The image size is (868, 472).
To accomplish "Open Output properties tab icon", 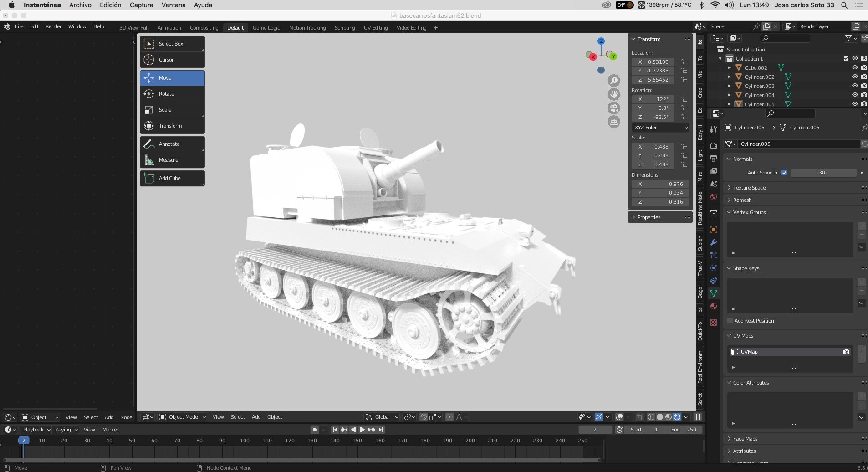I will (714, 158).
